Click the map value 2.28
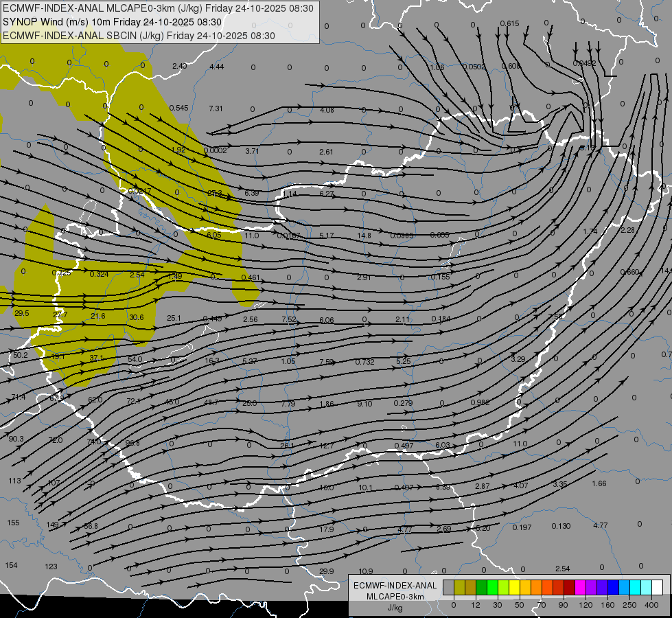 [x=627, y=230]
